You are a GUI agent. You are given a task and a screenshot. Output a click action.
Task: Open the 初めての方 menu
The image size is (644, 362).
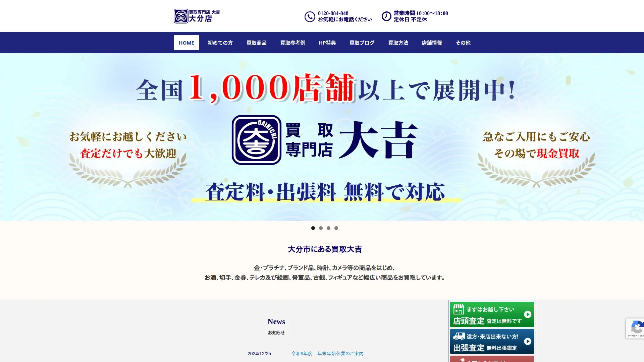coord(220,43)
